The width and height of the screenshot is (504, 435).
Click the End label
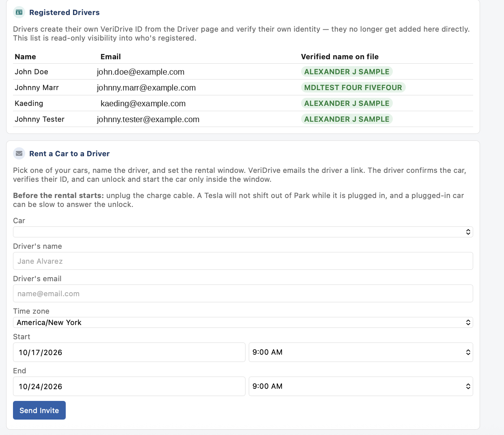tap(19, 371)
